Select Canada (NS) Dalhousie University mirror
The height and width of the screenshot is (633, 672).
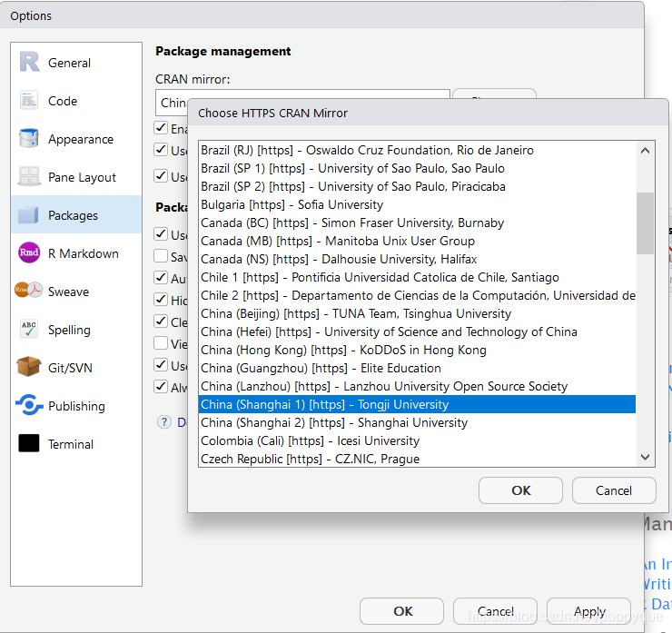click(x=417, y=259)
